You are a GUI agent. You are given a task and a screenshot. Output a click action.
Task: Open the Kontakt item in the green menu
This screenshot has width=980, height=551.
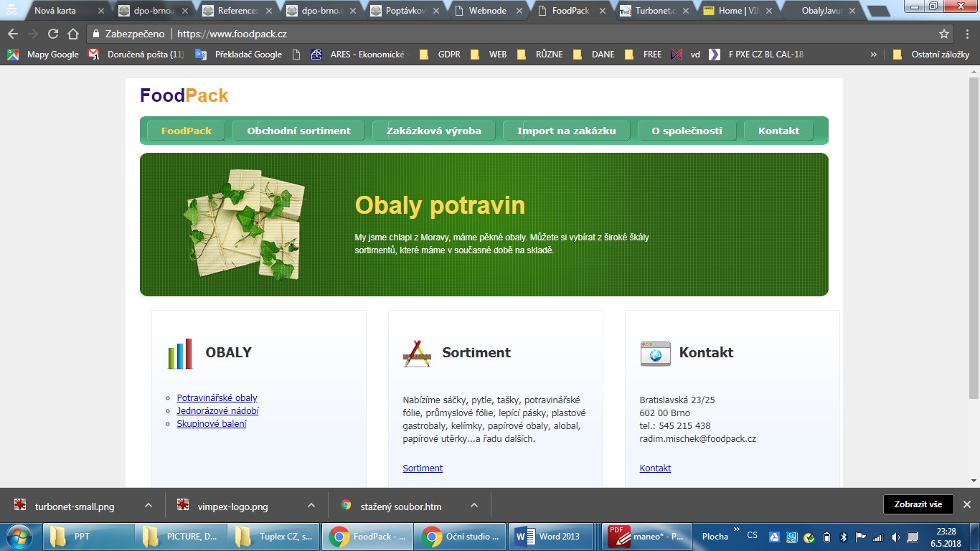pyautogui.click(x=778, y=131)
